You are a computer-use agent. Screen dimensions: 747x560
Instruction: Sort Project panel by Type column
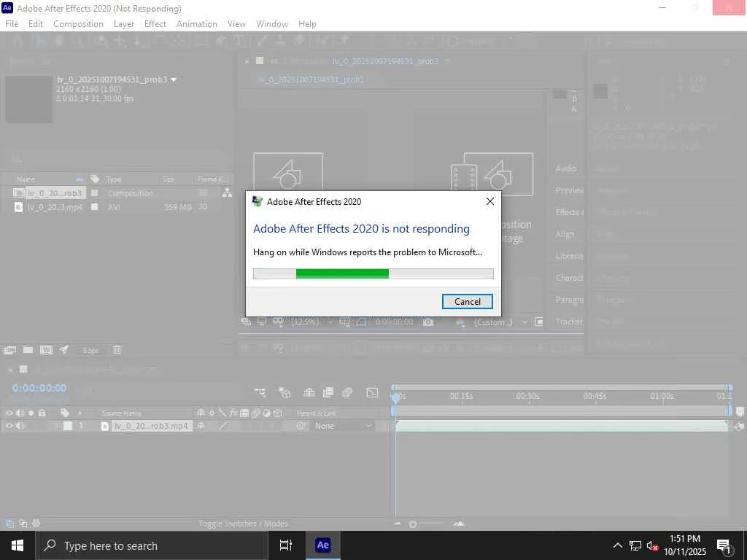113,179
